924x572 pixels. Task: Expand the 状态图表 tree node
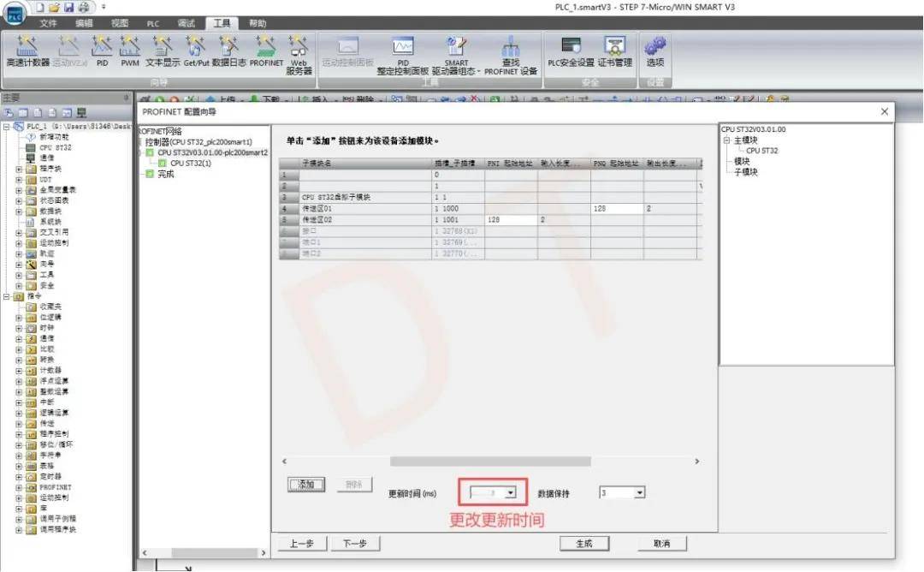pyautogui.click(x=19, y=201)
